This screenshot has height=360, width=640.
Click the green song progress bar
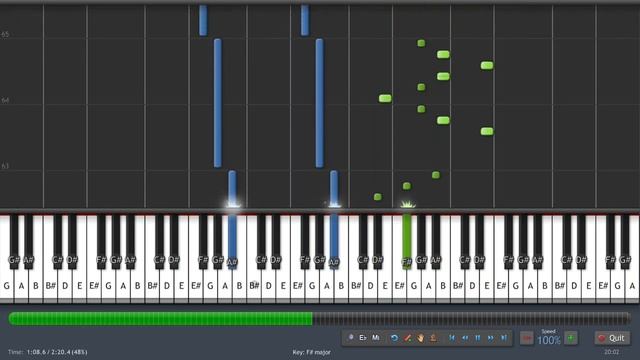(319, 319)
